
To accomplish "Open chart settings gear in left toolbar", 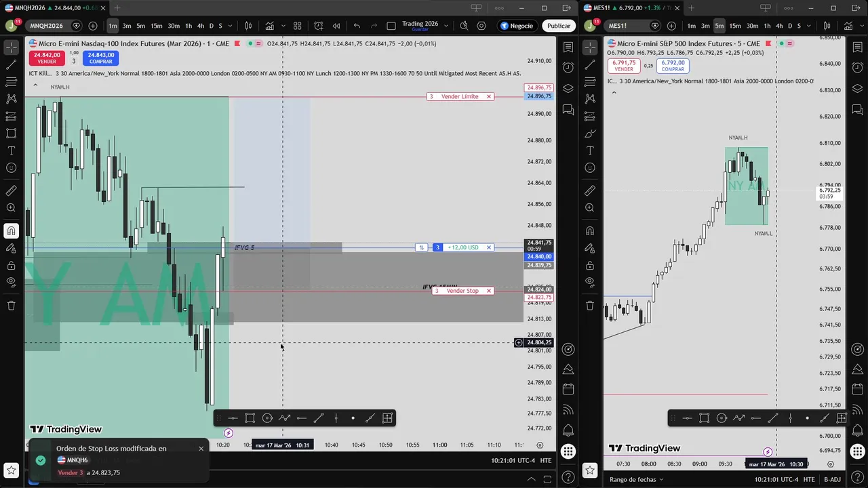I will [x=481, y=26].
